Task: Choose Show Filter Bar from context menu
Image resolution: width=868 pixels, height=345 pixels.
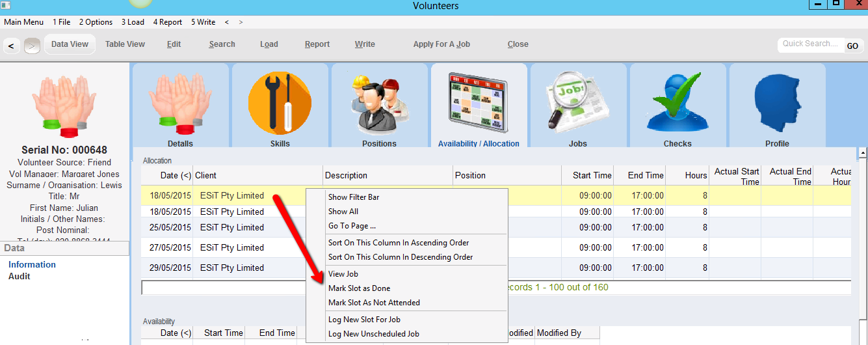Action: point(354,197)
